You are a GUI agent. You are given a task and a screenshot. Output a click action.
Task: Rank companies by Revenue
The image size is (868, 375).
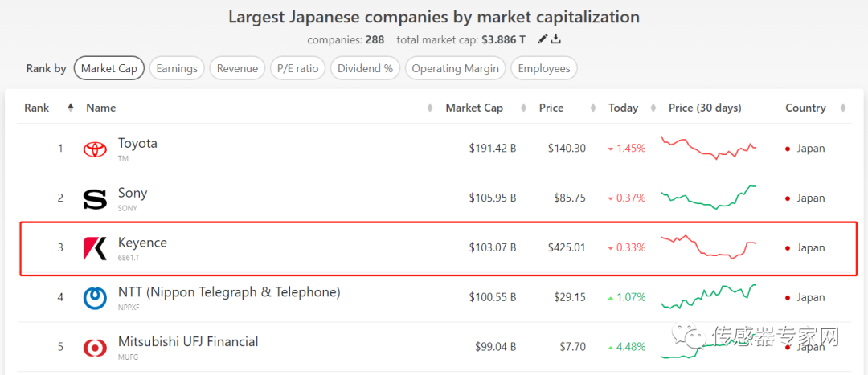pyautogui.click(x=237, y=68)
